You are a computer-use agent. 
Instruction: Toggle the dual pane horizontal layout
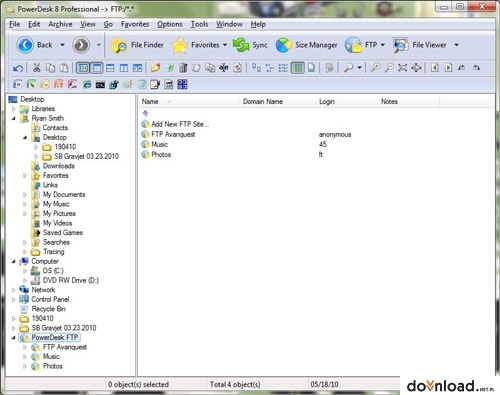click(110, 68)
